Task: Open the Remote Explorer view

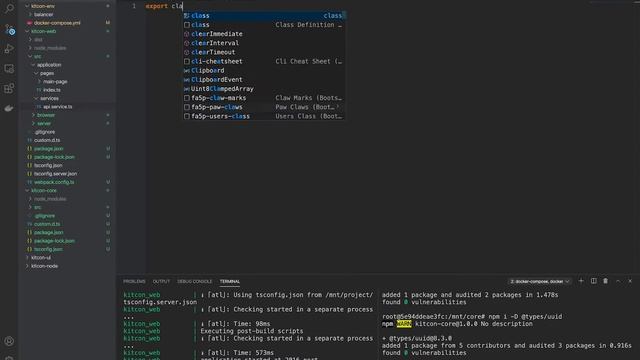Action: [x=9, y=69]
